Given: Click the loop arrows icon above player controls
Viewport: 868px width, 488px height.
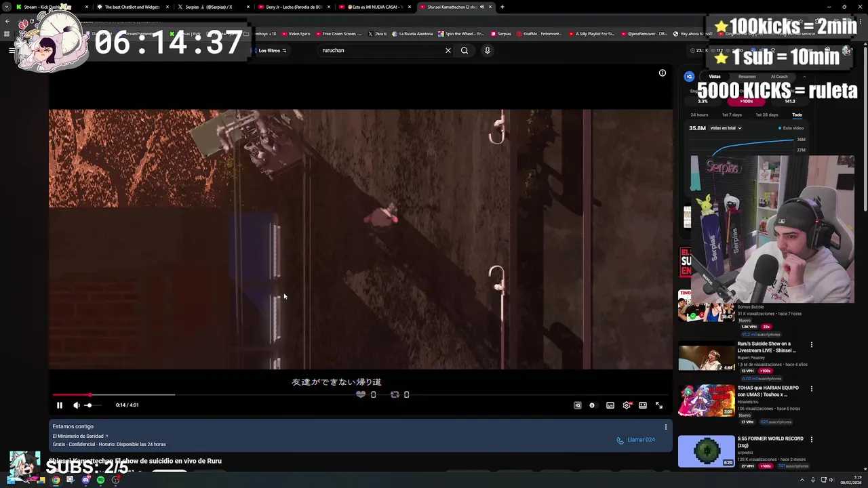Looking at the screenshot, I should (395, 394).
